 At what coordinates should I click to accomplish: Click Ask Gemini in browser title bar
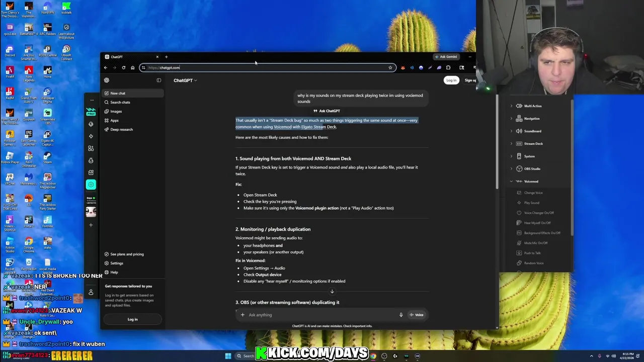[x=446, y=57]
